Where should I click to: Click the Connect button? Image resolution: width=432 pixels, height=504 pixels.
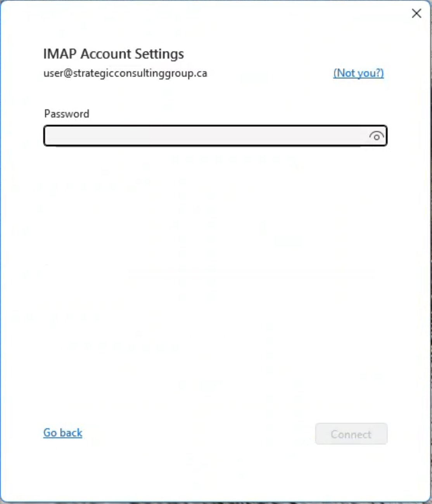pos(351,434)
